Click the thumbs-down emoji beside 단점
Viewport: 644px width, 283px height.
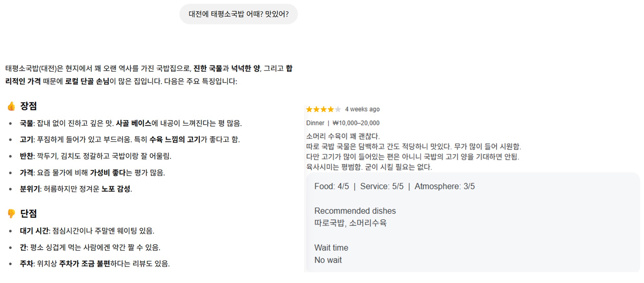[11, 214]
